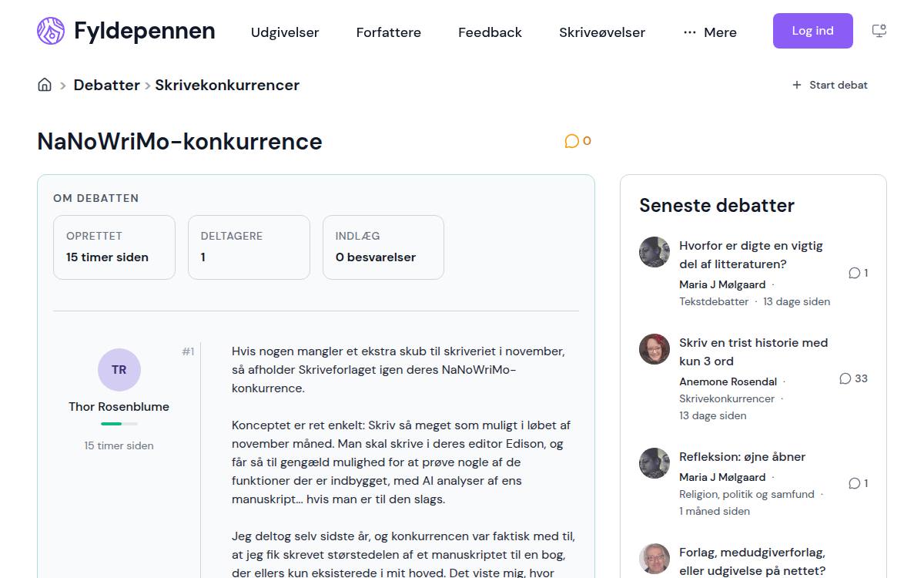This screenshot has height=578, width=924.
Task: Click the Fyldepennen logo icon
Action: click(x=51, y=31)
